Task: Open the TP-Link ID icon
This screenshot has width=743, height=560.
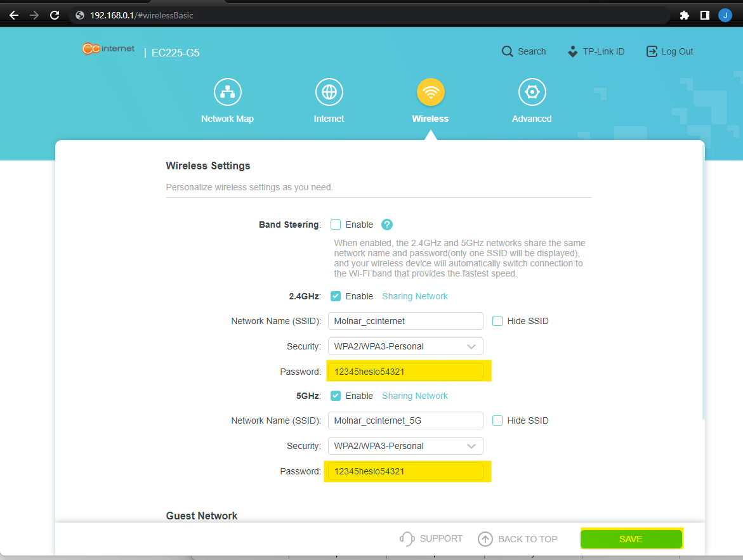Action: tap(573, 51)
